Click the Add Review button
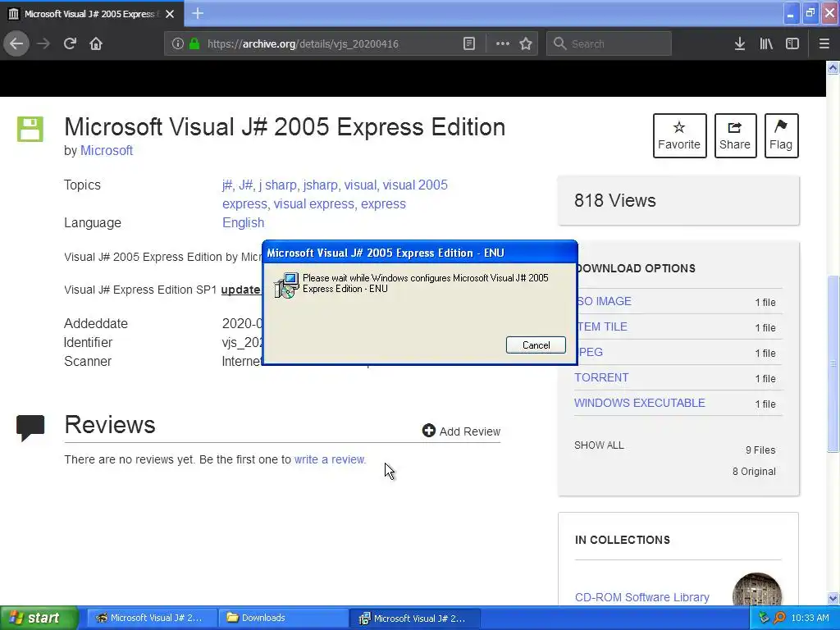 point(461,431)
